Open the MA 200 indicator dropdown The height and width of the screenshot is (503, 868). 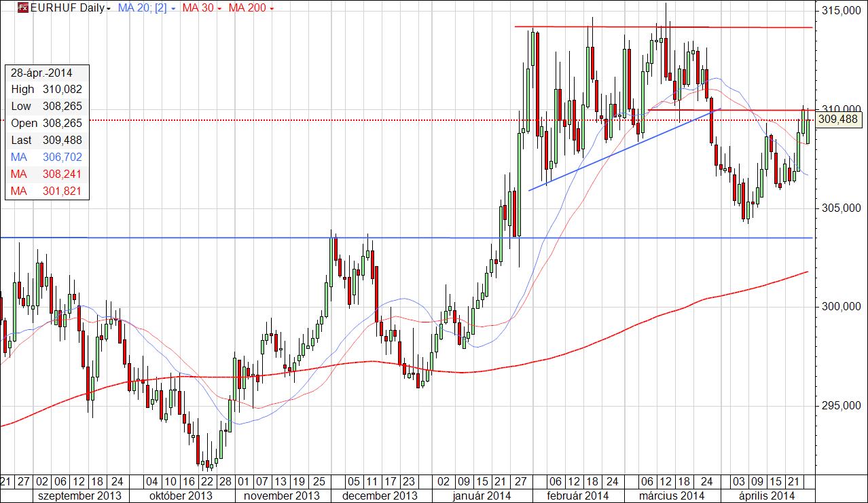(x=272, y=9)
